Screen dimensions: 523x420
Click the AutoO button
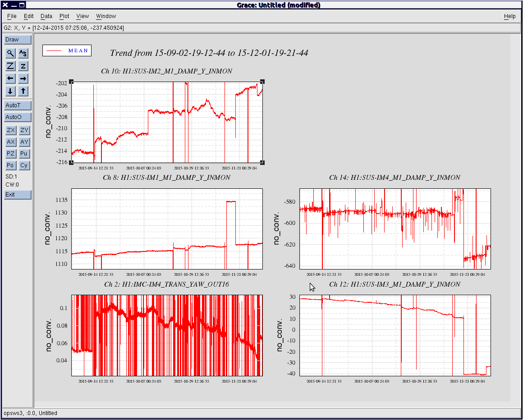(18, 117)
